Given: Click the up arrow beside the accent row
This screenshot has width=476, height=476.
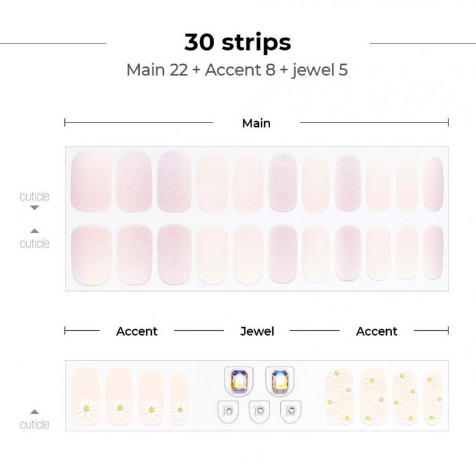Looking at the screenshot, I should (x=35, y=412).
